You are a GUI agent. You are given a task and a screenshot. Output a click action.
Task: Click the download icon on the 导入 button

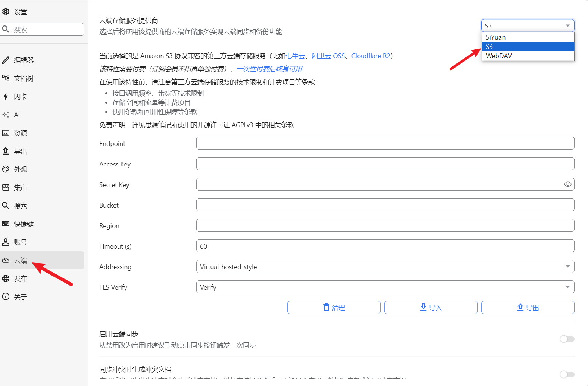(423, 307)
